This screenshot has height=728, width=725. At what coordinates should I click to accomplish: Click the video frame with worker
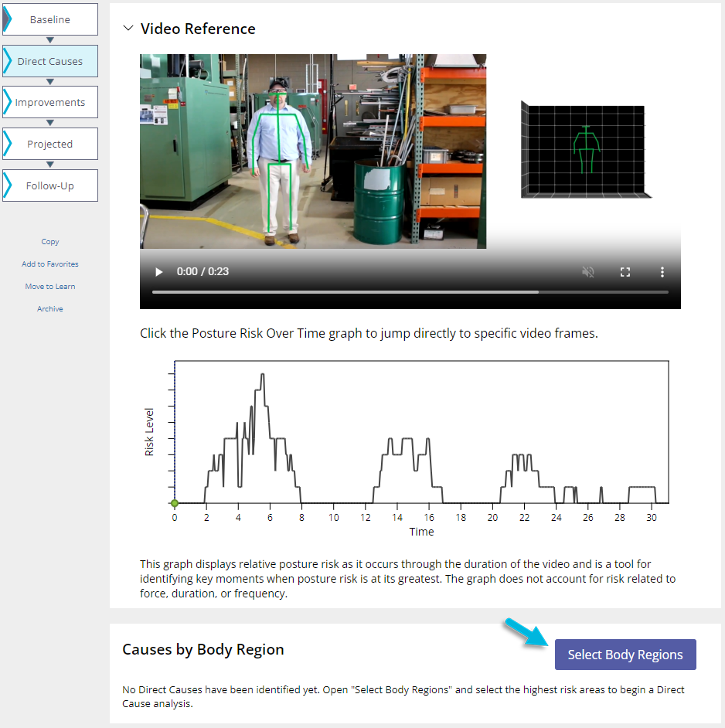[313, 151]
